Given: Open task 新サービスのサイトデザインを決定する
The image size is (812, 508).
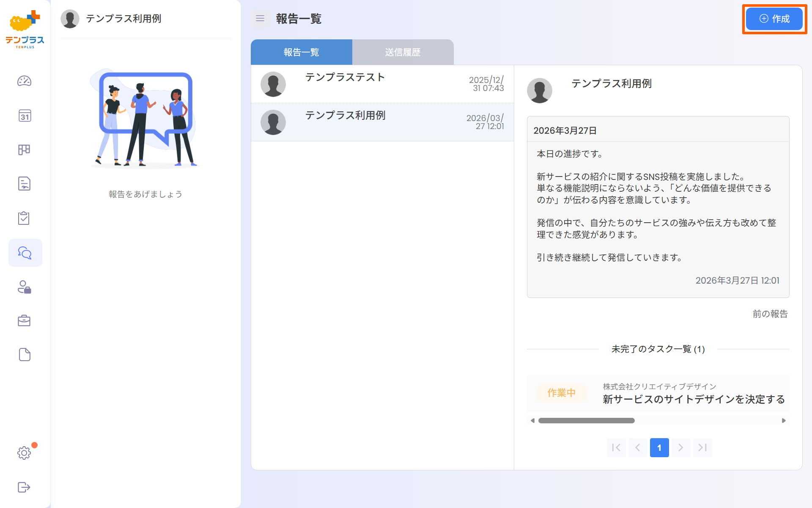Looking at the screenshot, I should pos(694,399).
